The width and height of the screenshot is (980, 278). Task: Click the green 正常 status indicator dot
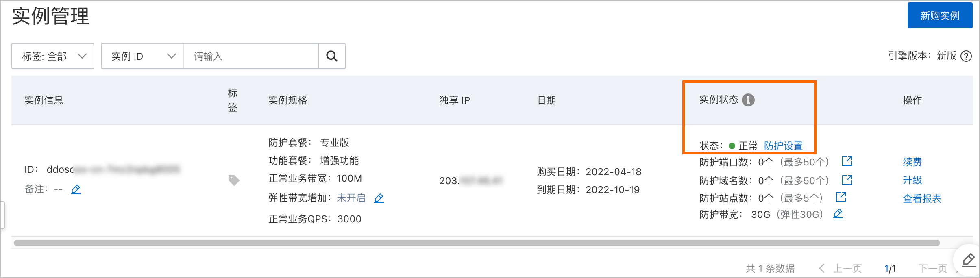733,146
